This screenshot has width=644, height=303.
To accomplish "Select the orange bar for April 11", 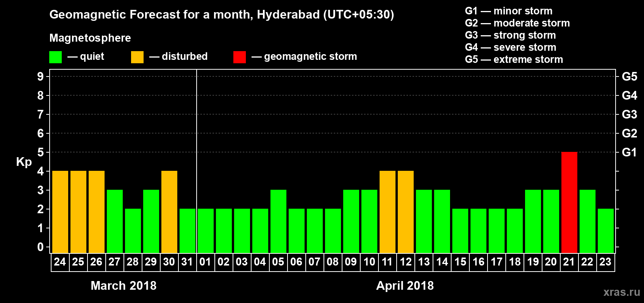I will pyautogui.click(x=388, y=212).
